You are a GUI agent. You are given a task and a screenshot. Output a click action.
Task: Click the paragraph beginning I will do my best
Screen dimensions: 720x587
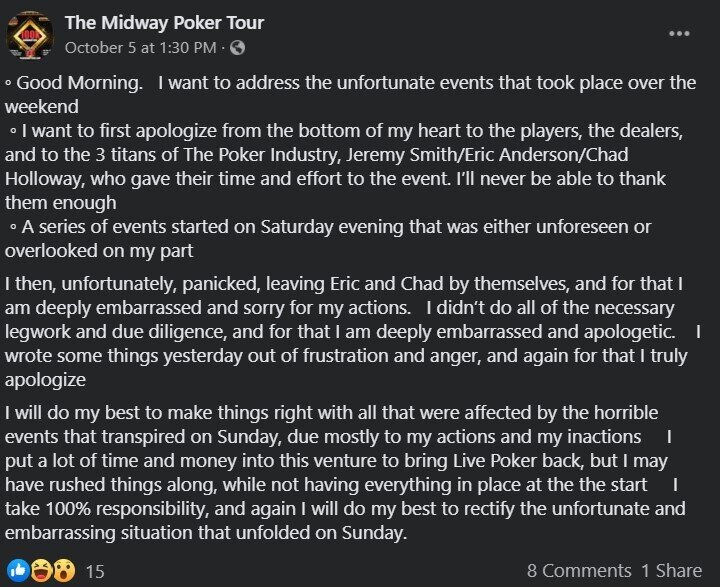[345, 473]
